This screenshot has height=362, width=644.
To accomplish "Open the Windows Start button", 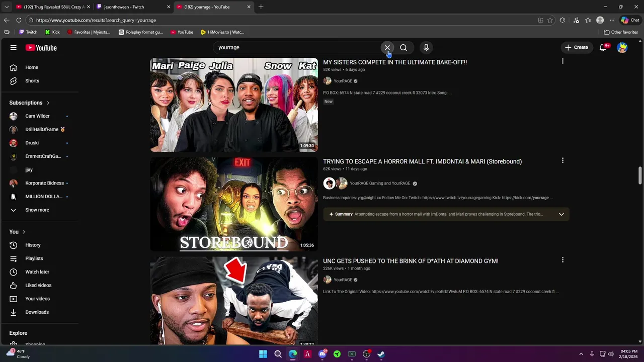I will pos(263,354).
